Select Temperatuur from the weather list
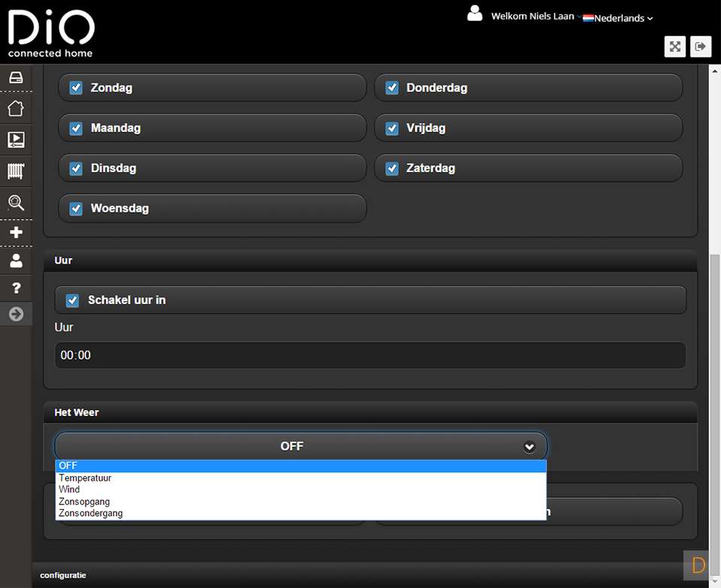Image resolution: width=721 pixels, height=588 pixels. pyautogui.click(x=86, y=478)
